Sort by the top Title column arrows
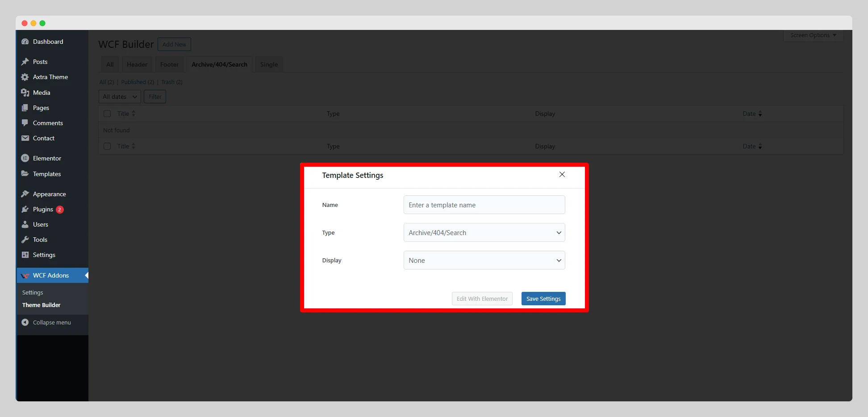 [134, 114]
